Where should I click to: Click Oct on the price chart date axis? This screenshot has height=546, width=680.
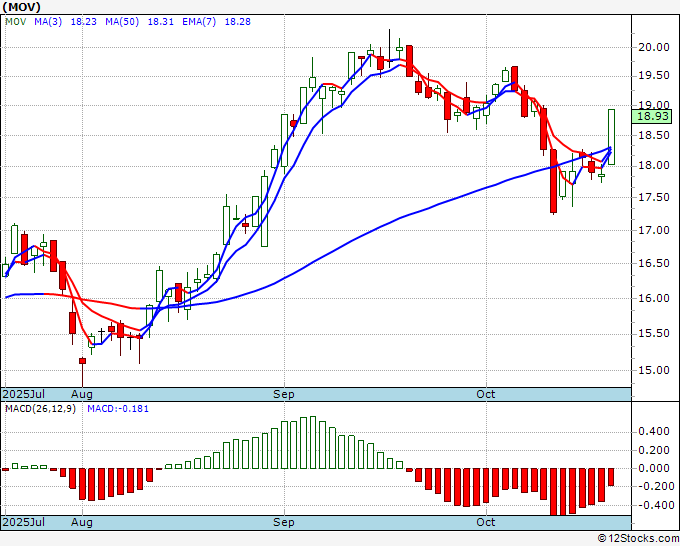pyautogui.click(x=486, y=394)
